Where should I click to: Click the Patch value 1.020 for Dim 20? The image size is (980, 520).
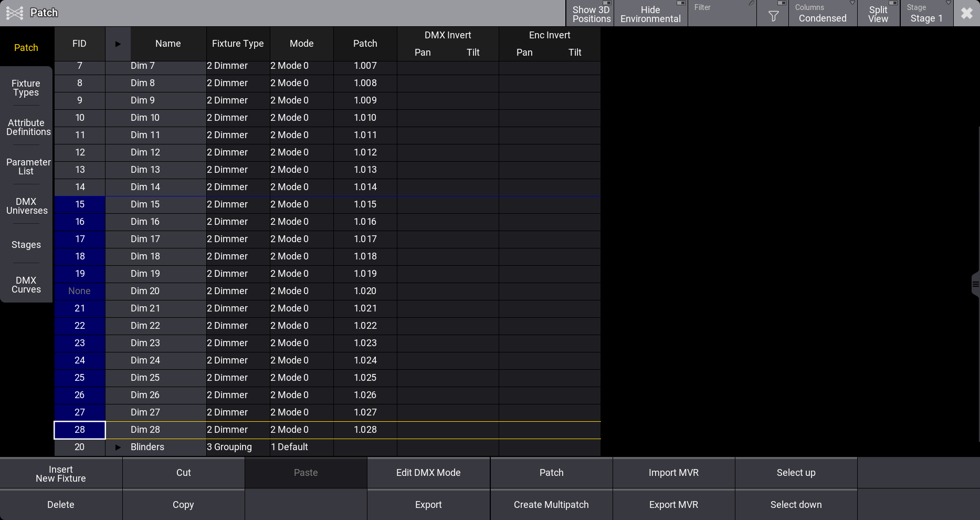point(365,291)
